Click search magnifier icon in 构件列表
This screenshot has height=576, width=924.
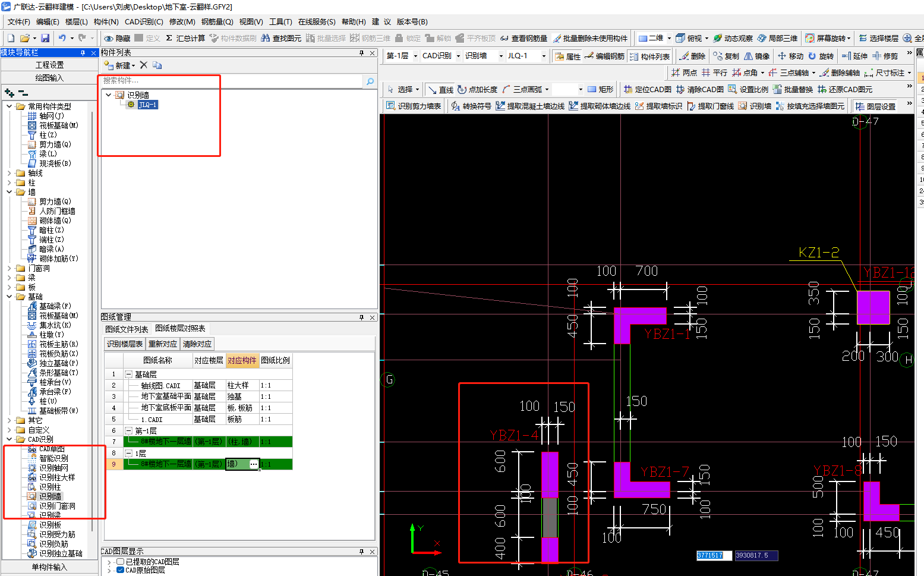[370, 81]
